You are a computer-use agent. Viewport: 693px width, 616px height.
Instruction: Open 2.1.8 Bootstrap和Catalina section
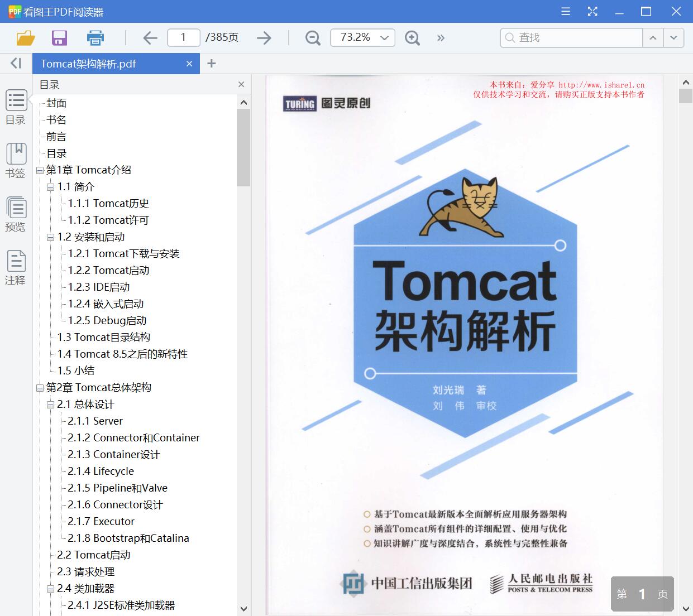click(128, 538)
